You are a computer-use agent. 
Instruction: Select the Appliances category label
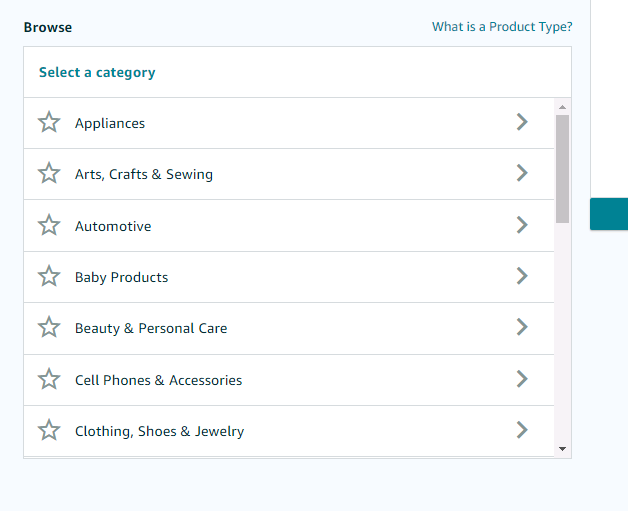click(x=110, y=123)
